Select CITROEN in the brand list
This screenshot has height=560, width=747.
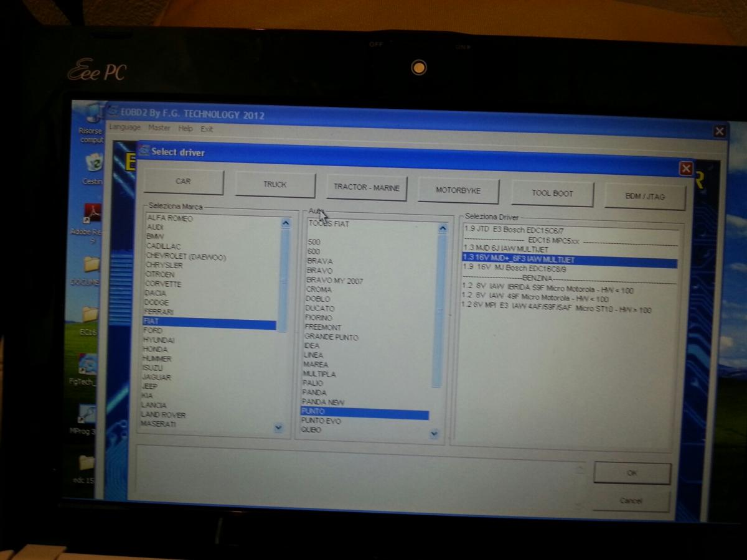pos(160,274)
